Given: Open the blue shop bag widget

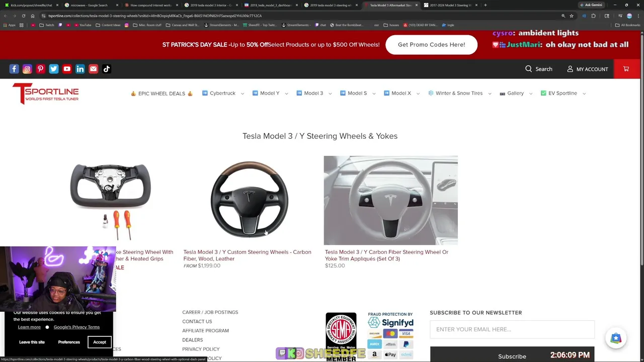Looking at the screenshot, I should coord(616,338).
